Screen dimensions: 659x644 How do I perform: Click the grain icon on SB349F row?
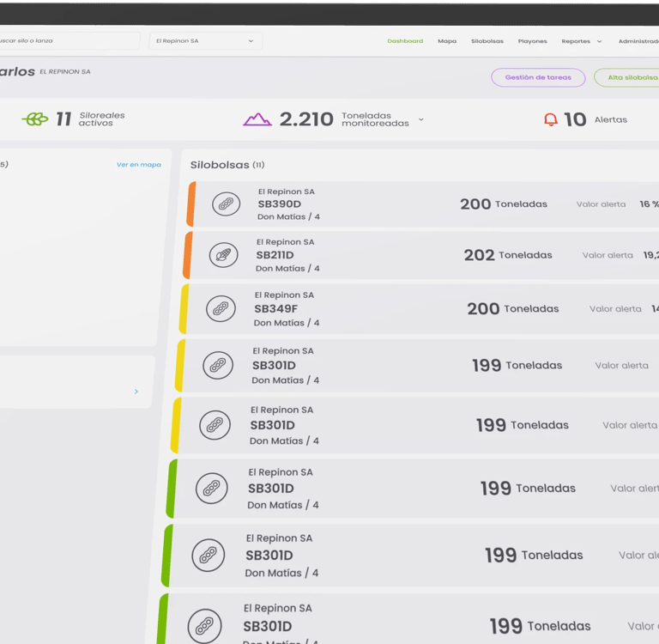coord(221,308)
